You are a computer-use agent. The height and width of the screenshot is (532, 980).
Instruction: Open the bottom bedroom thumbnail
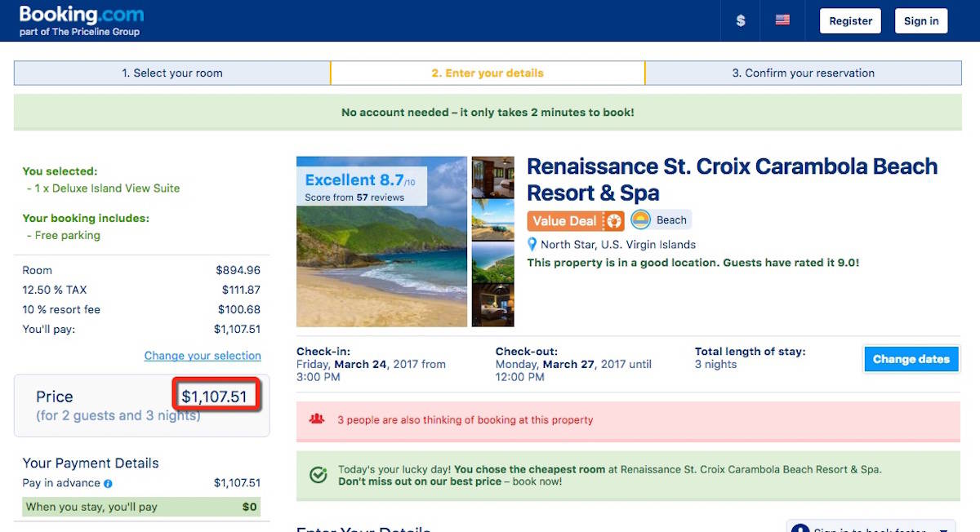493,306
